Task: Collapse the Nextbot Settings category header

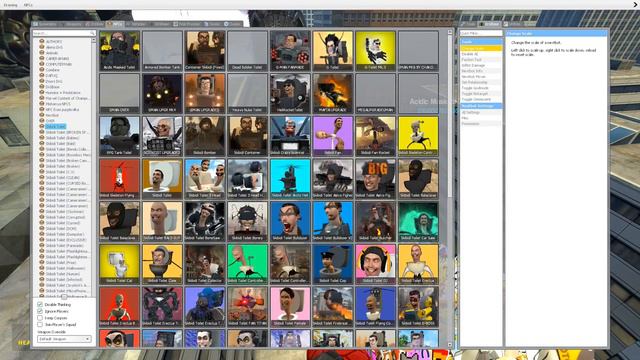Action: point(481,106)
